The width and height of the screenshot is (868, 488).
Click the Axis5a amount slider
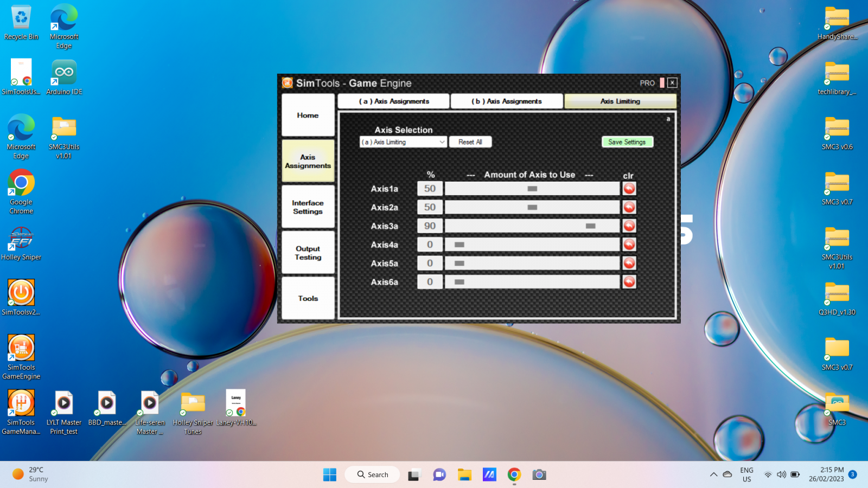532,263
